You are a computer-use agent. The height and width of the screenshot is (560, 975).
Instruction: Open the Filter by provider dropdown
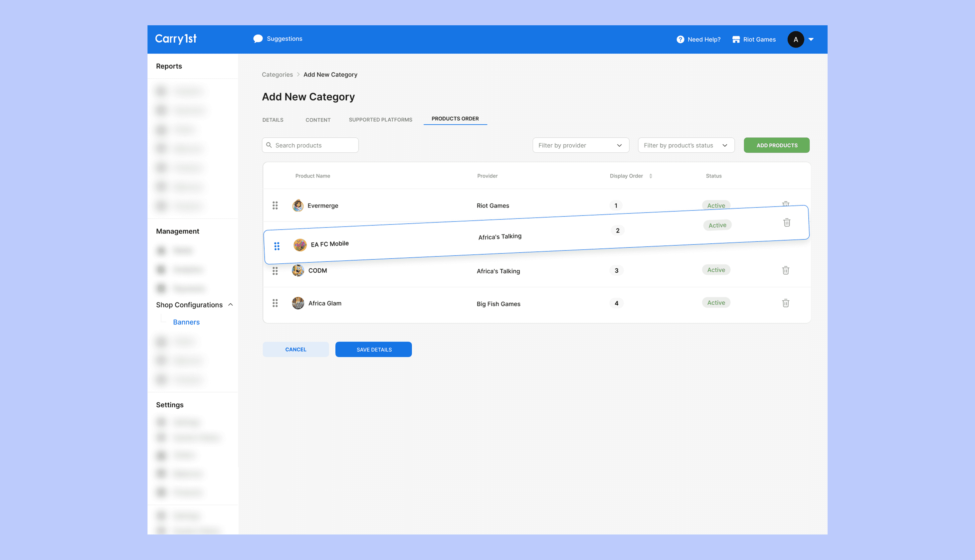(580, 145)
